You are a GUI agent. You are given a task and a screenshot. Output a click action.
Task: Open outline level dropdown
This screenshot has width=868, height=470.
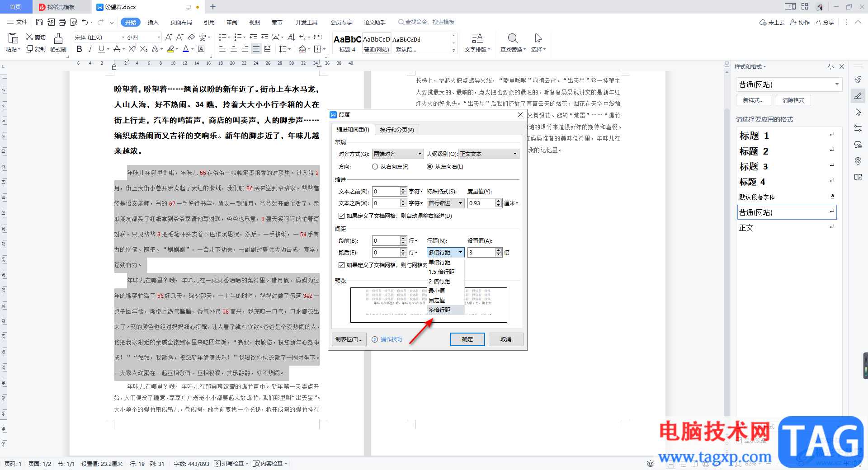click(489, 154)
